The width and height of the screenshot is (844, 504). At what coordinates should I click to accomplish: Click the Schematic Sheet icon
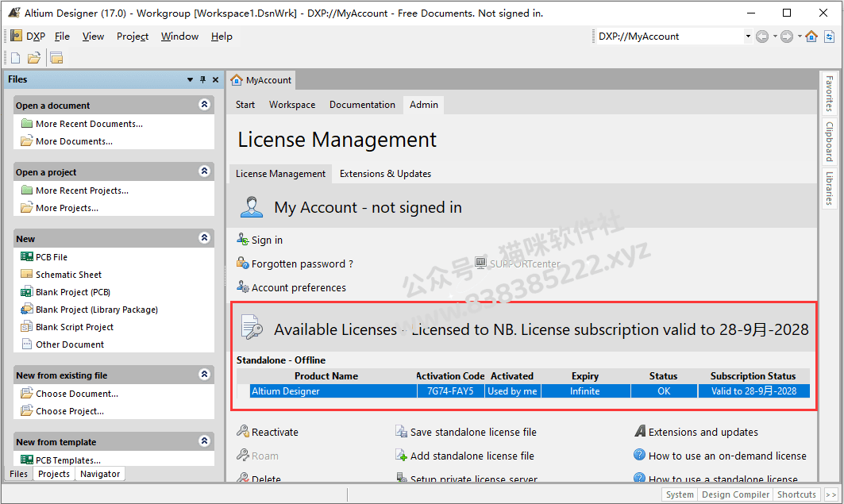coord(26,274)
